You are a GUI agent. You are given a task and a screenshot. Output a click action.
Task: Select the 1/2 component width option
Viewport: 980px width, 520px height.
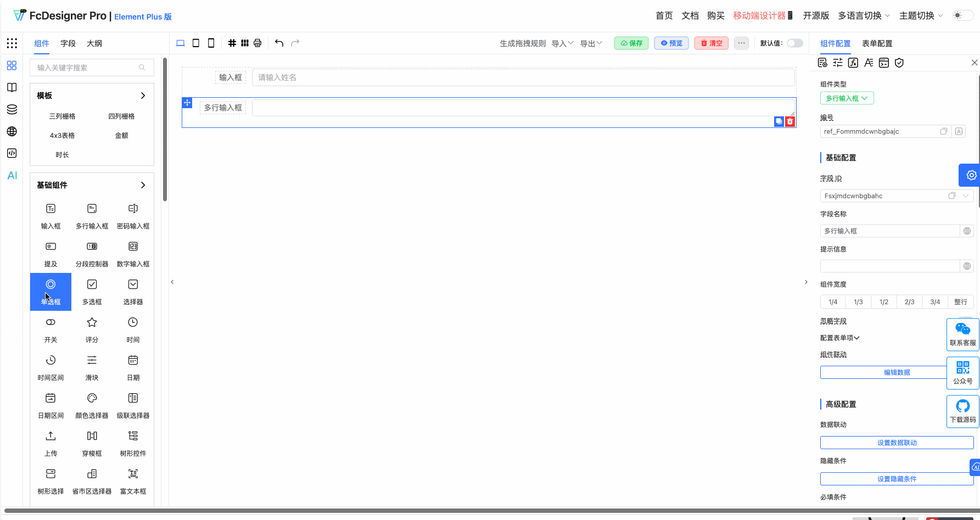coord(884,301)
